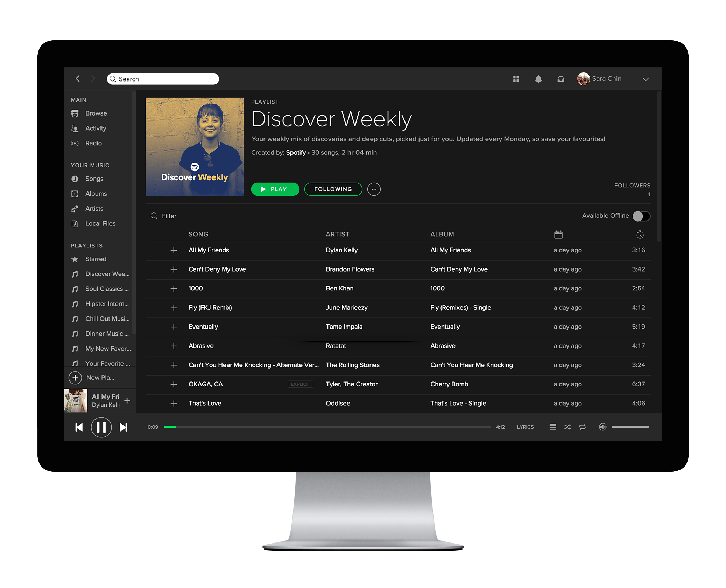Open the Activity feed icon
This screenshot has width=726, height=588.
pyautogui.click(x=75, y=128)
